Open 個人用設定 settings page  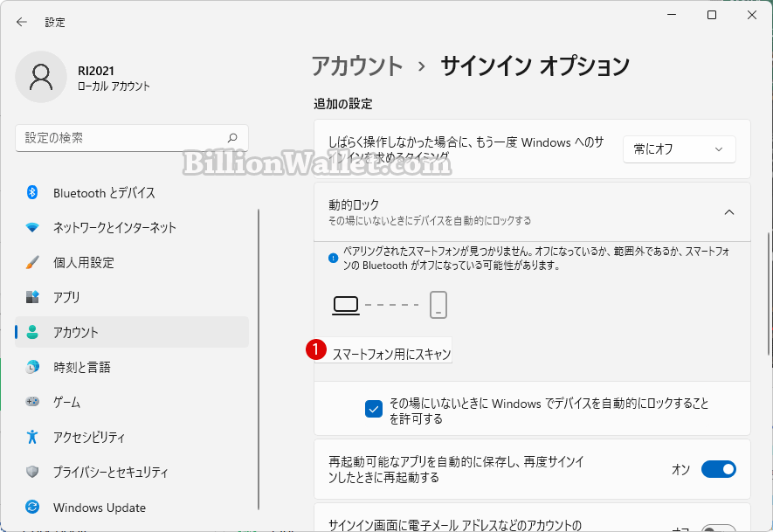pyautogui.click(x=132, y=262)
